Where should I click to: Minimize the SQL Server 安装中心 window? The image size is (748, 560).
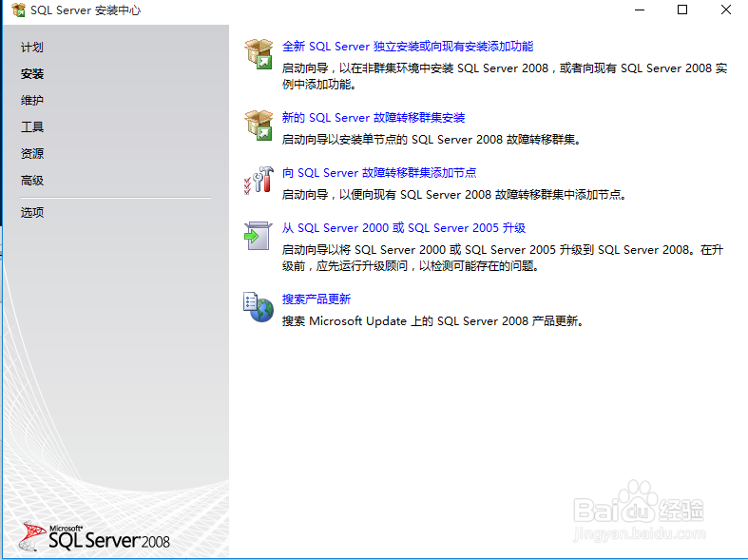[640, 10]
